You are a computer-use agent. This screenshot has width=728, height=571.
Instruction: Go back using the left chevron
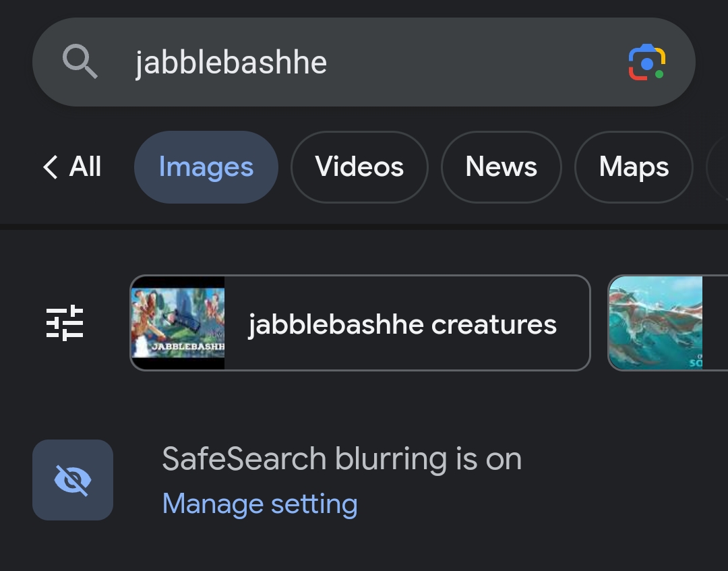[51, 167]
